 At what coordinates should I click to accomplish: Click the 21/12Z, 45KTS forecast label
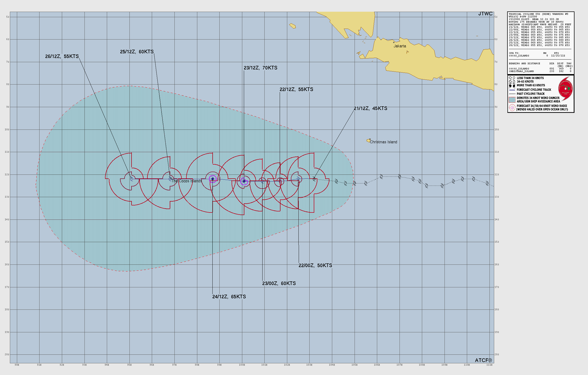point(370,108)
